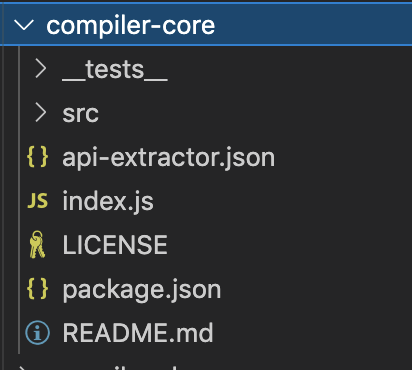Viewport: 412px width, 370px height.
Task: Click the braces icon beside package.json
Action: [37, 288]
